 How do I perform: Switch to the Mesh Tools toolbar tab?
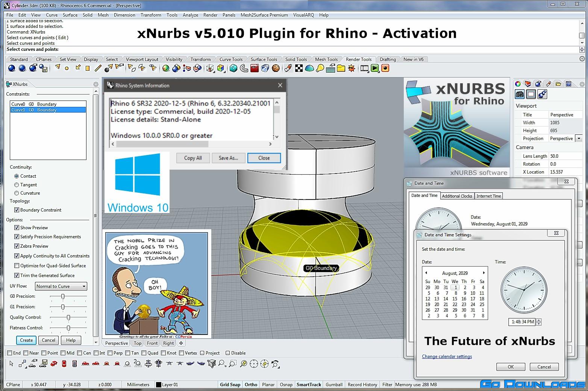point(326,59)
